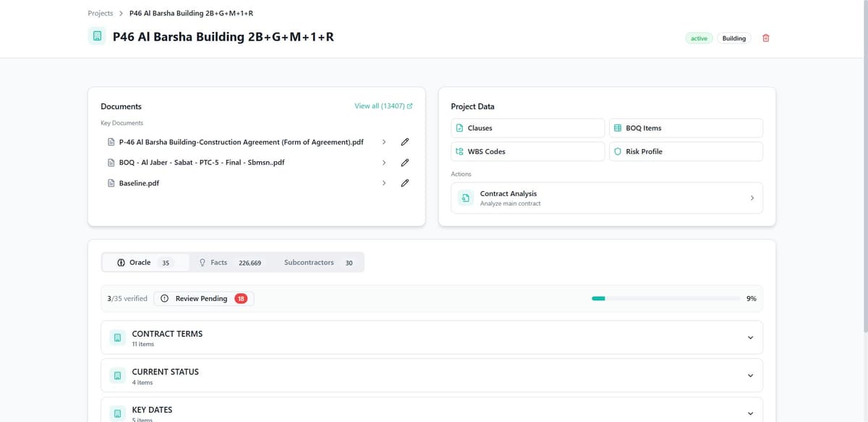Edit the Baseline.pdf document entry
The height and width of the screenshot is (422, 868).
click(x=404, y=182)
